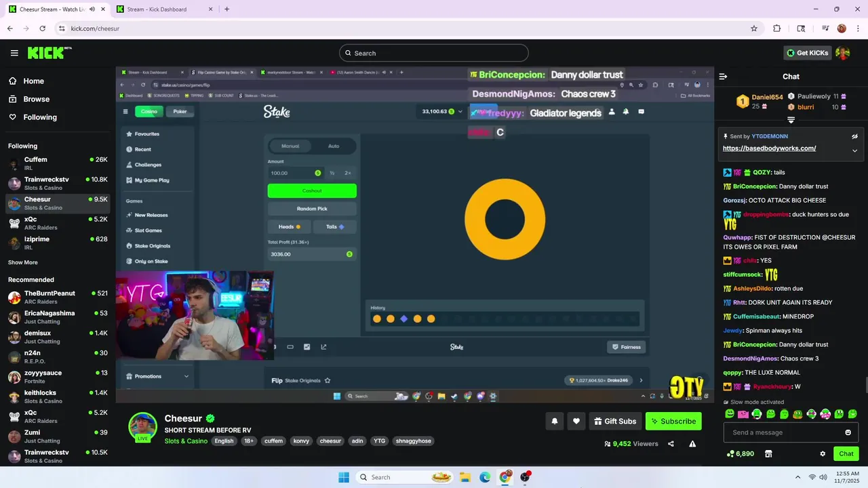Mute the Cheesur Stream tab audio
The image size is (868, 488).
92,9
